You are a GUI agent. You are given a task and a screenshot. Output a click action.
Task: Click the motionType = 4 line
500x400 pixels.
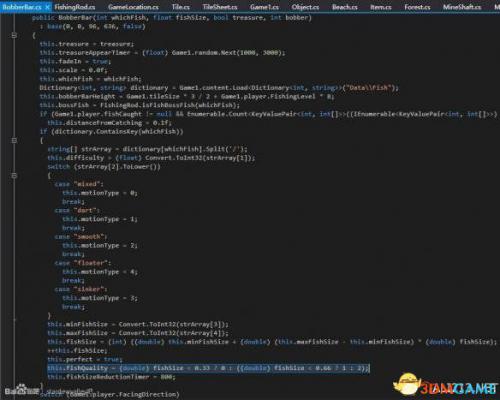click(x=100, y=272)
